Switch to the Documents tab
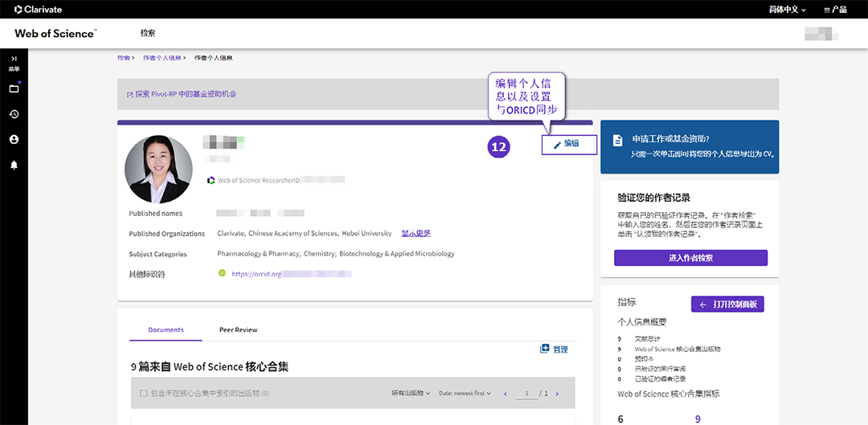Screen dimensions: 868x425 coord(166,330)
